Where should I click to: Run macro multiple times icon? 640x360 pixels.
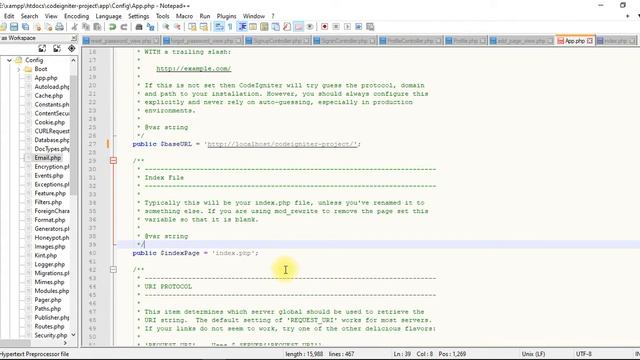point(358,27)
